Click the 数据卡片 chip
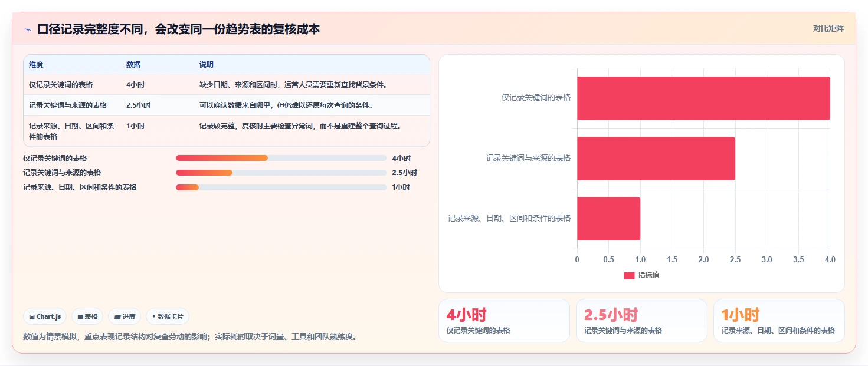Image resolution: width=868 pixels, height=366 pixels. coord(168,316)
